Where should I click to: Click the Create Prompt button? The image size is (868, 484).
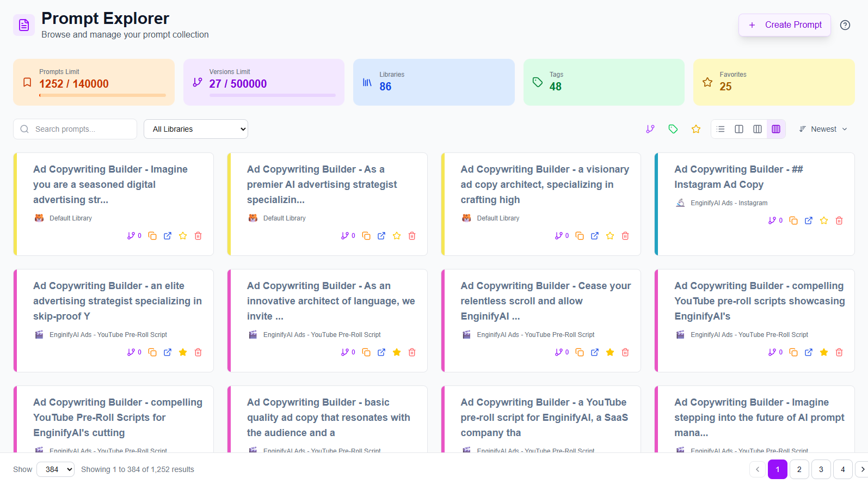tap(784, 25)
